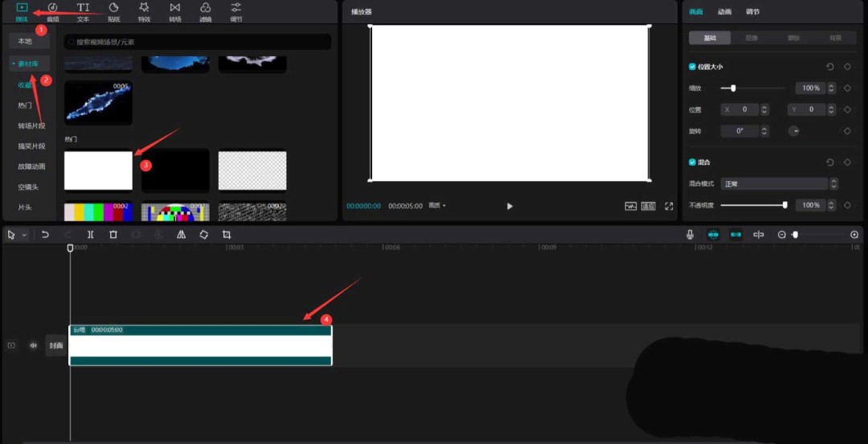Screen dimensions: 868x444
Task: Click the 适应 fit ratio button
Action: (x=649, y=206)
